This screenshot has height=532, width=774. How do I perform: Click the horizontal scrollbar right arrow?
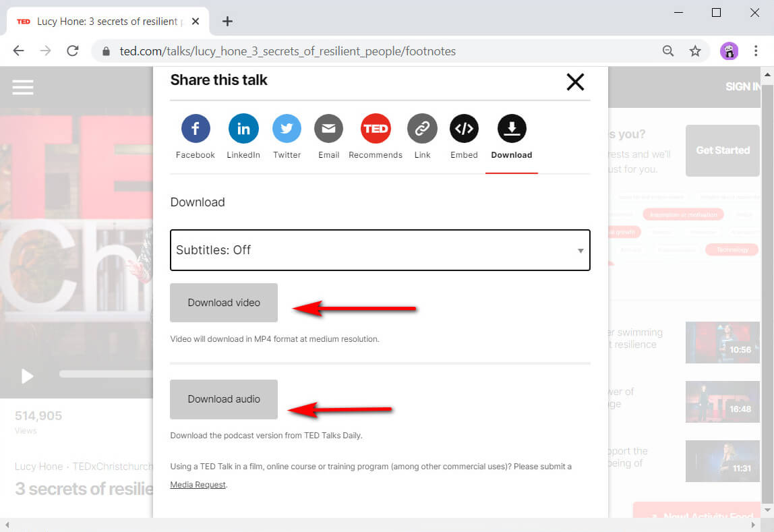click(x=754, y=525)
